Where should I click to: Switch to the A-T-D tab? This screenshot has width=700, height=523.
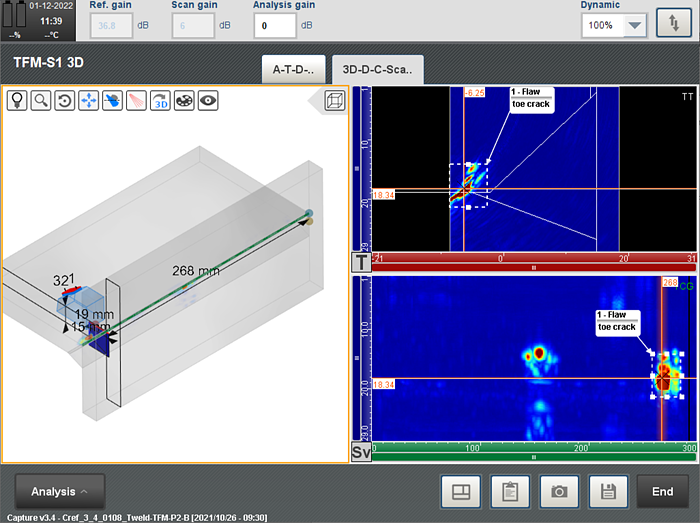pyautogui.click(x=293, y=69)
